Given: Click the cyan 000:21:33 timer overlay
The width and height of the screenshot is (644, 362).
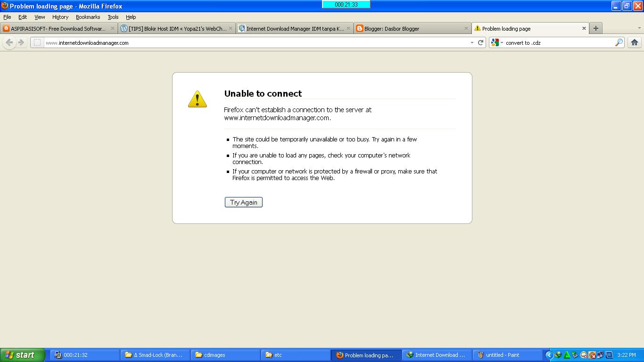Looking at the screenshot, I should (x=346, y=4).
